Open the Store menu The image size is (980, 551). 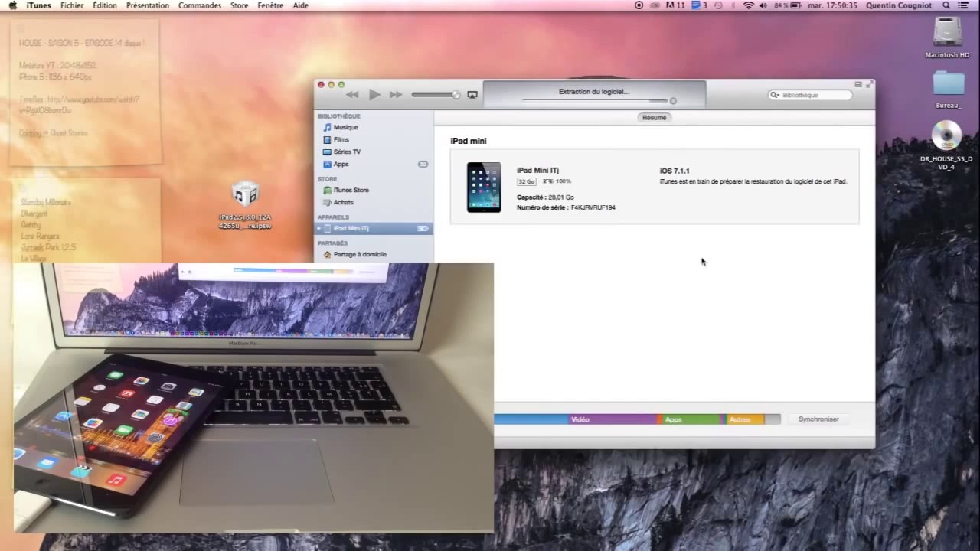click(239, 5)
